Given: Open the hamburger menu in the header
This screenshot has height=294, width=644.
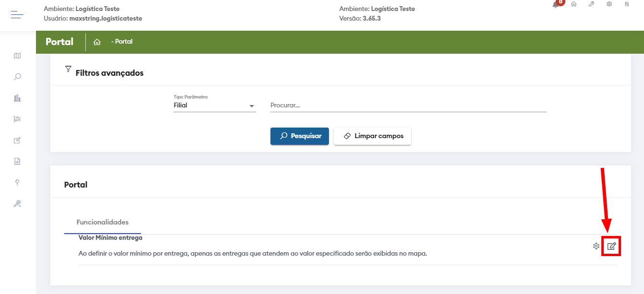Looking at the screenshot, I should [17, 15].
